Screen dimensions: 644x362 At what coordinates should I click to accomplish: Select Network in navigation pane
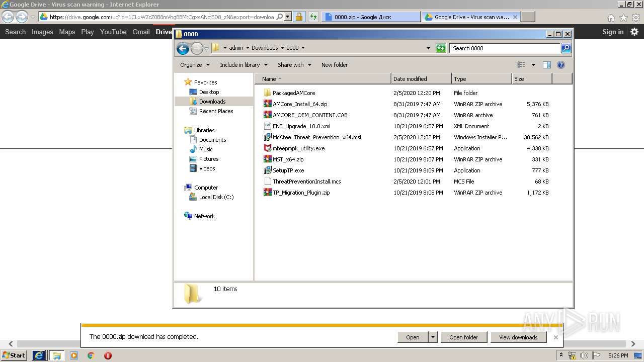tap(204, 216)
